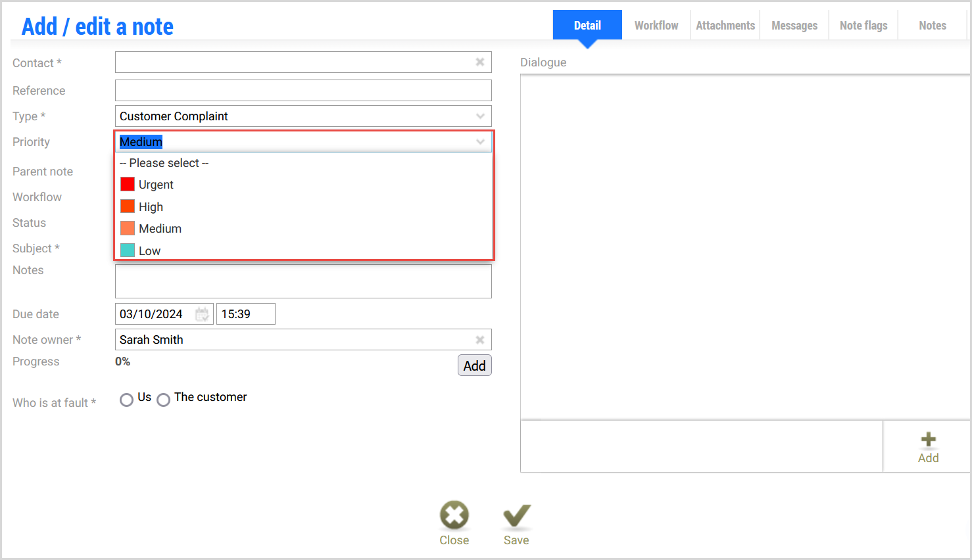The width and height of the screenshot is (972, 560).
Task: Go to the Messages tab
Action: [x=794, y=26]
